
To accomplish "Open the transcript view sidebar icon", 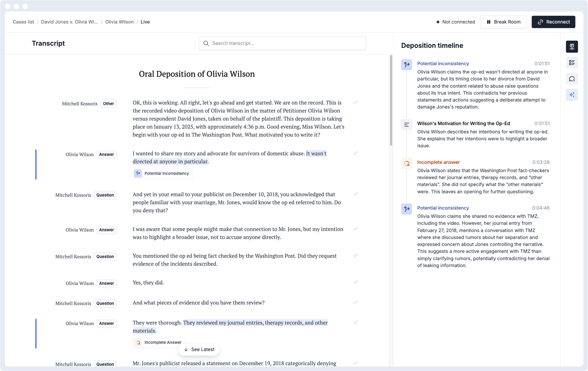I will coord(572,47).
